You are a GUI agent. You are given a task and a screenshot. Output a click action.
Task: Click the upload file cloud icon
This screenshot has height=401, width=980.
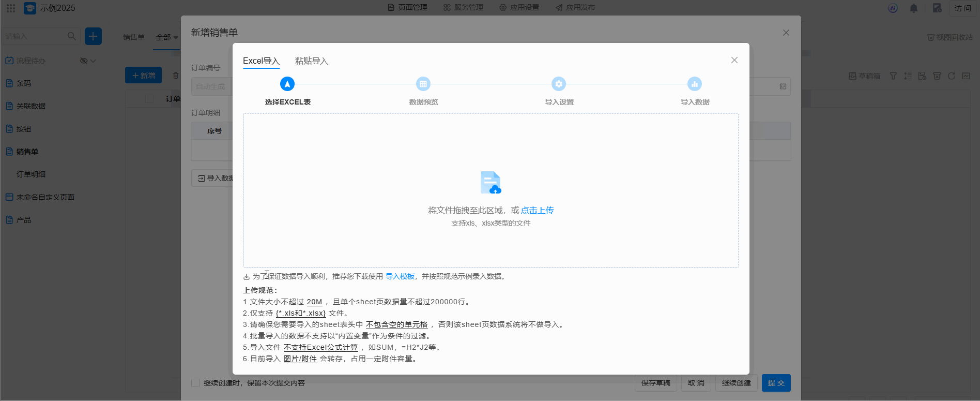tap(491, 183)
